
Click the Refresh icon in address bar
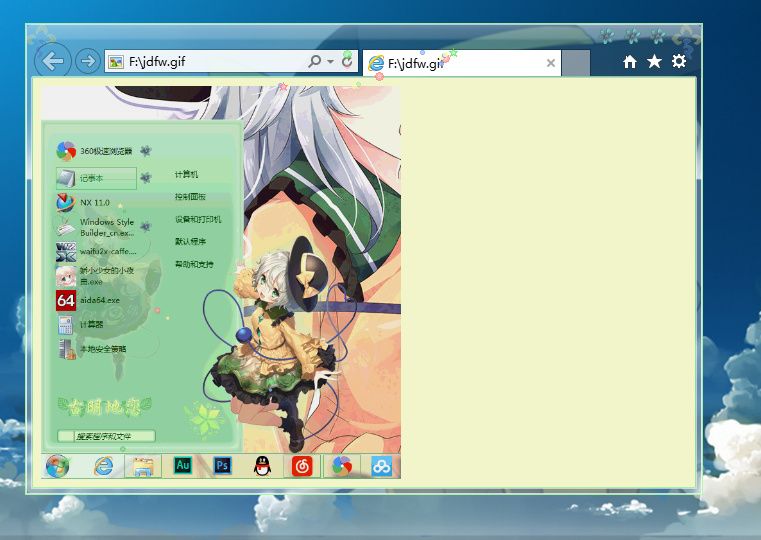coord(347,61)
